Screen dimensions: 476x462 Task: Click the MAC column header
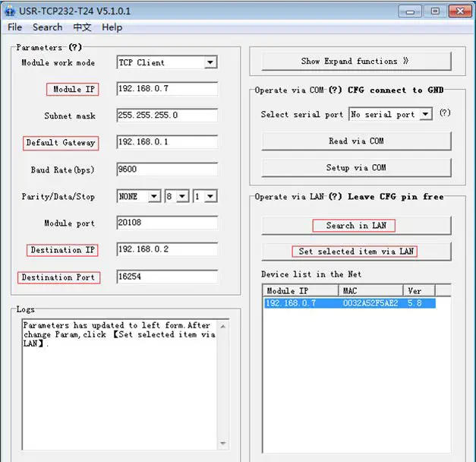point(370,291)
